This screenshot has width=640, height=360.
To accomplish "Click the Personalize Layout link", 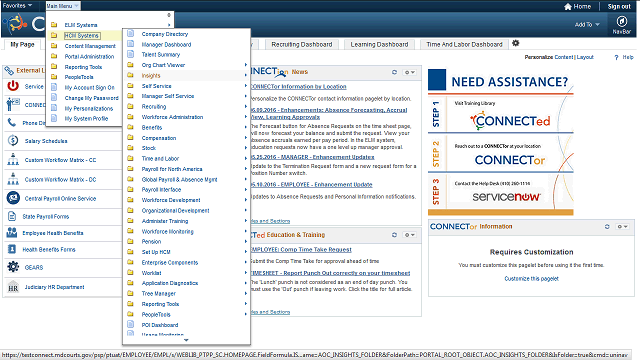I will click(585, 57).
